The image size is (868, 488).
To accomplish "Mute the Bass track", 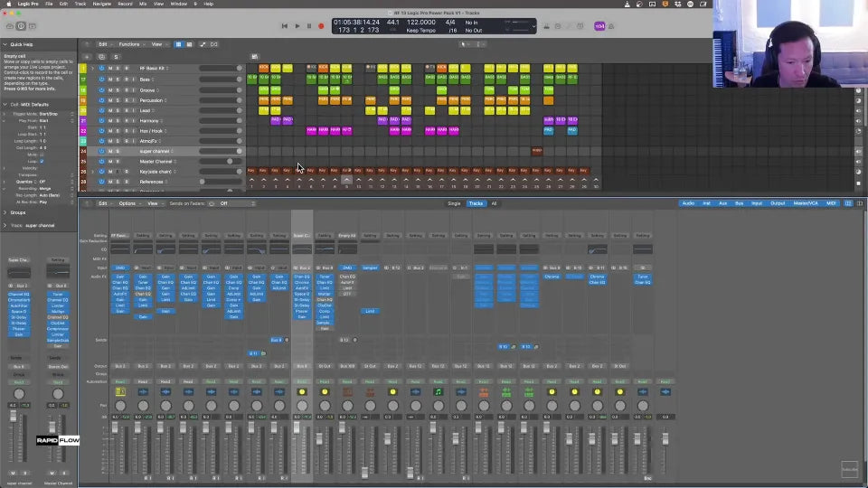I will (110, 79).
